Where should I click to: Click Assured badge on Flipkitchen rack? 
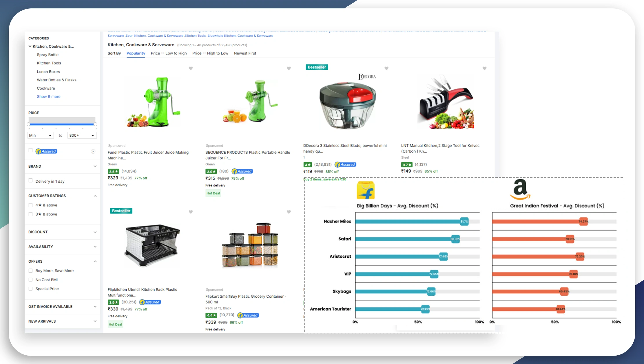coord(150,302)
